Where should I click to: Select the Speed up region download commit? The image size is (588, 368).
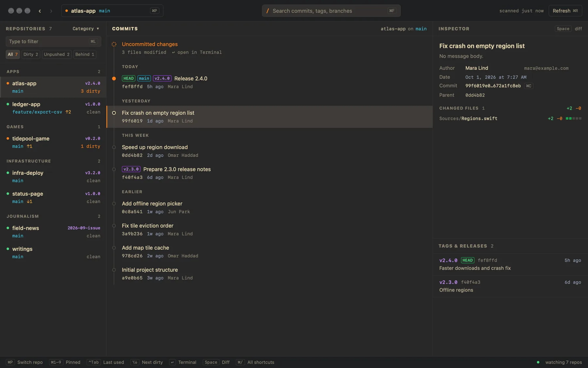[x=269, y=151]
